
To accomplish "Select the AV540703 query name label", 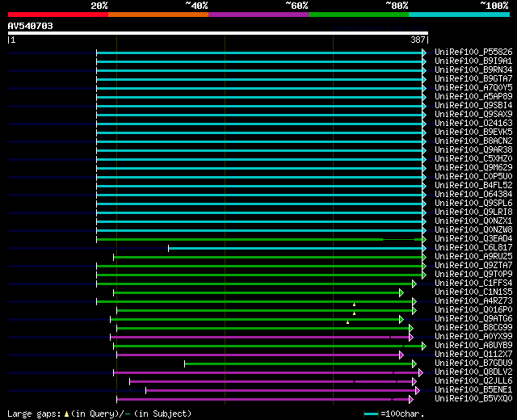I will pyautogui.click(x=31, y=26).
